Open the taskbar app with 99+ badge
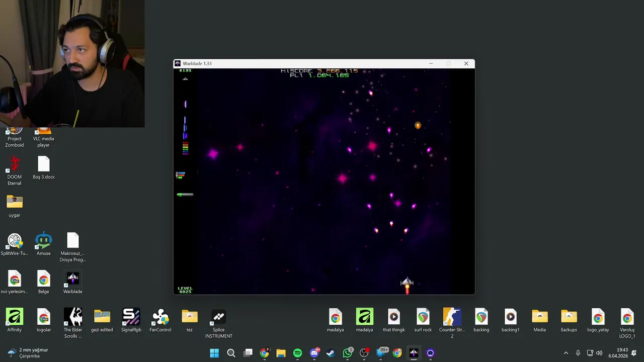 381,353
